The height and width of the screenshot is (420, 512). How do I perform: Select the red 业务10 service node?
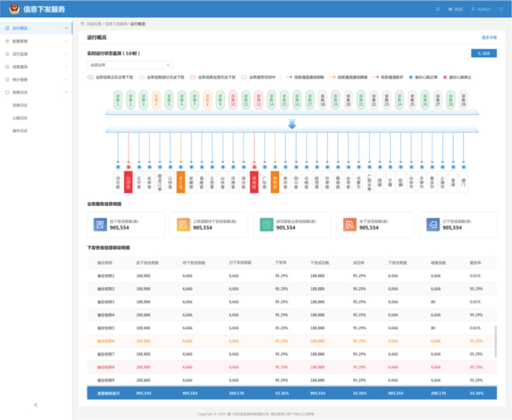coord(233,100)
